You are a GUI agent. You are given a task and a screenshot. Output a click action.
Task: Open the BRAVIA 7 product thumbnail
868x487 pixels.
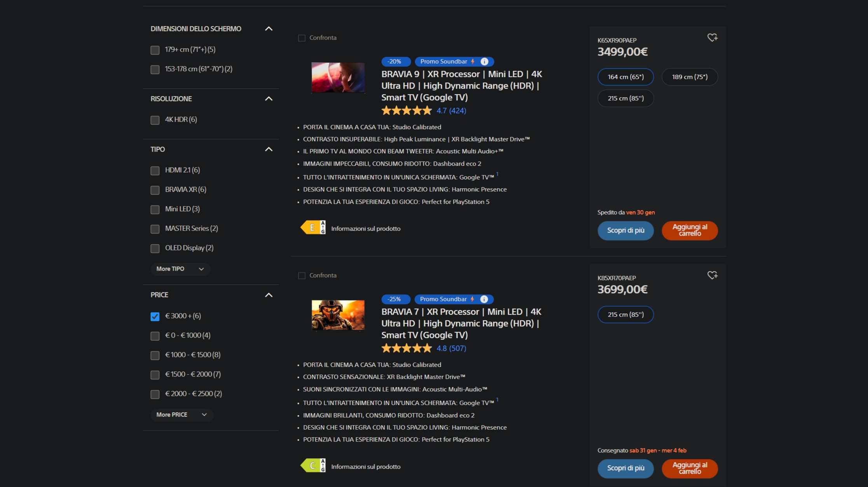pos(338,315)
